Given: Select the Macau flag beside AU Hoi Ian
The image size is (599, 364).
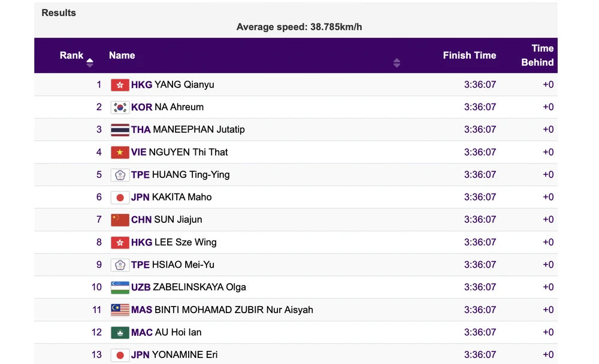Looking at the screenshot, I should pos(120,332).
